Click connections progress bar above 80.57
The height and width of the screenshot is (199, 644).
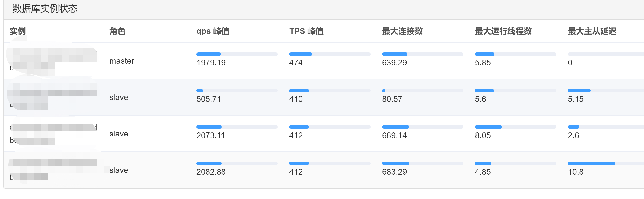[422, 91]
